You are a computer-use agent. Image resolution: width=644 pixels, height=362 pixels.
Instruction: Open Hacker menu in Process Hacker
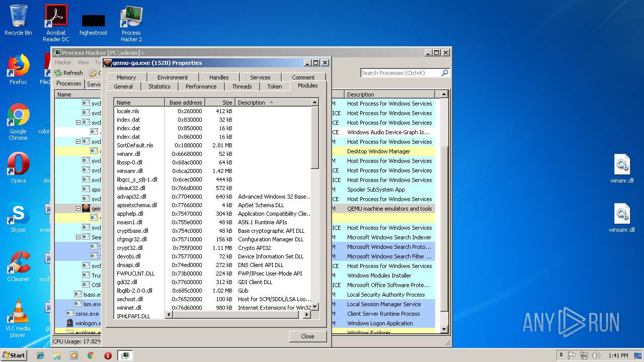[x=63, y=62]
